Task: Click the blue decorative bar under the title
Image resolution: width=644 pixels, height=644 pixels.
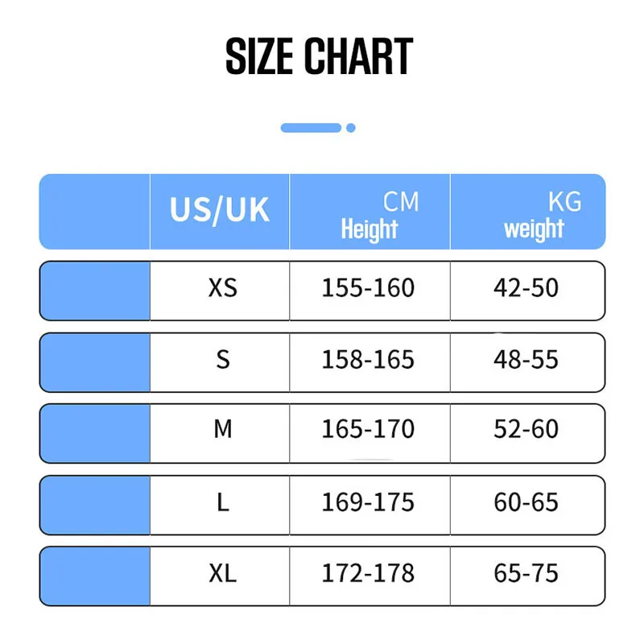Action: point(311,127)
